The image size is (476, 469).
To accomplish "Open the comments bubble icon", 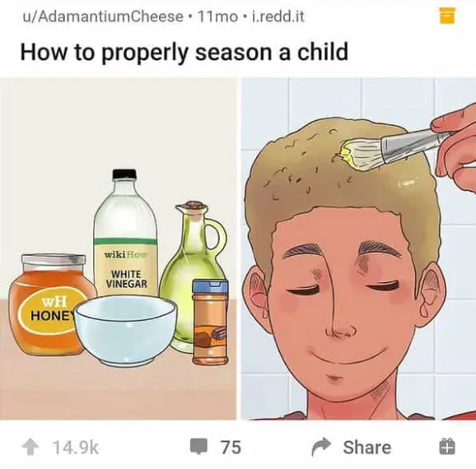I will [x=198, y=447].
